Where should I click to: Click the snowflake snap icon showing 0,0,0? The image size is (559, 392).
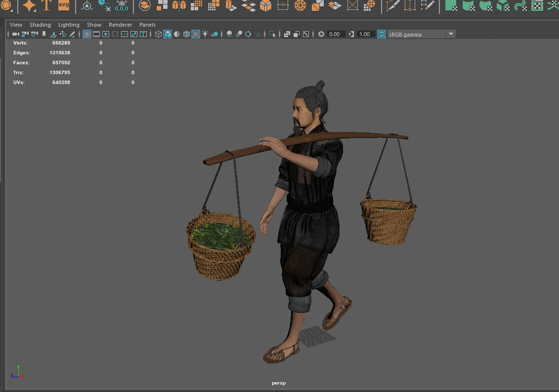122,5
